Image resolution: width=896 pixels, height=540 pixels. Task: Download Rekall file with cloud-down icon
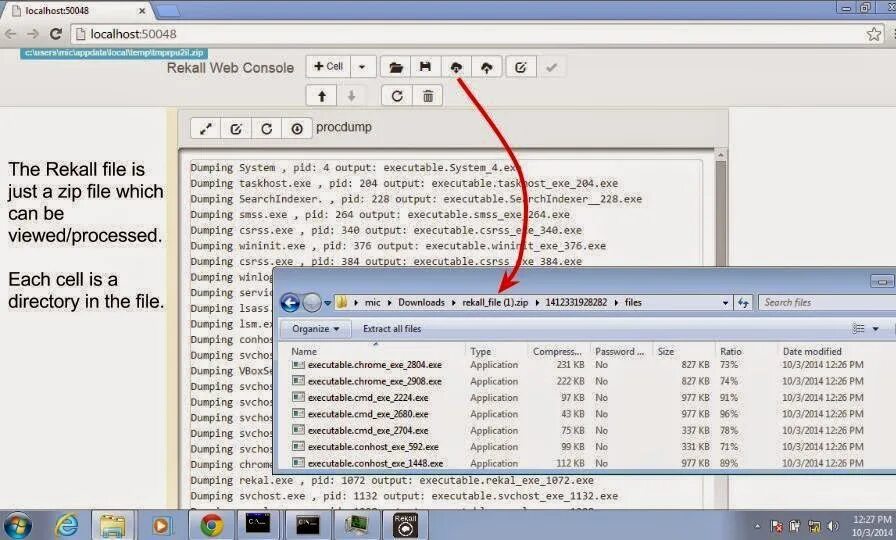456,67
